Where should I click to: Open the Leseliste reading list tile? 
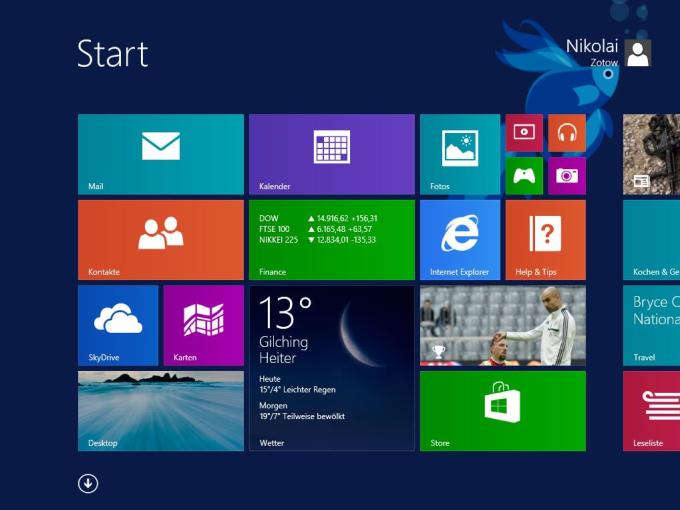point(651,411)
